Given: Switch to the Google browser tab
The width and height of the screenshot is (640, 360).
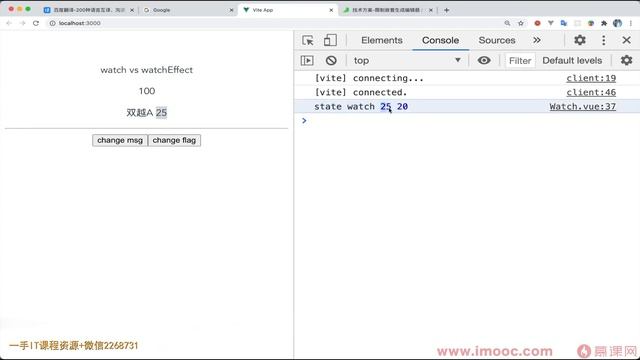Looking at the screenshot, I should click(x=188, y=10).
